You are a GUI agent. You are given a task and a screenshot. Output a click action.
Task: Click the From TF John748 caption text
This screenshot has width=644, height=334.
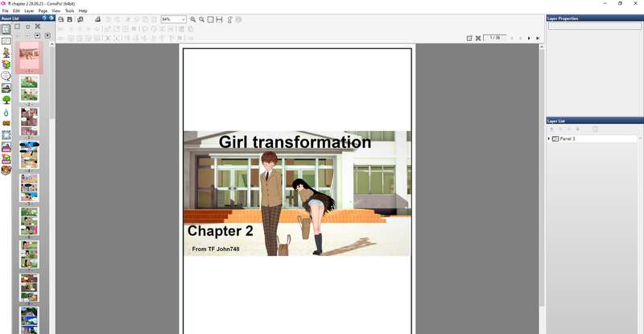[x=216, y=249]
